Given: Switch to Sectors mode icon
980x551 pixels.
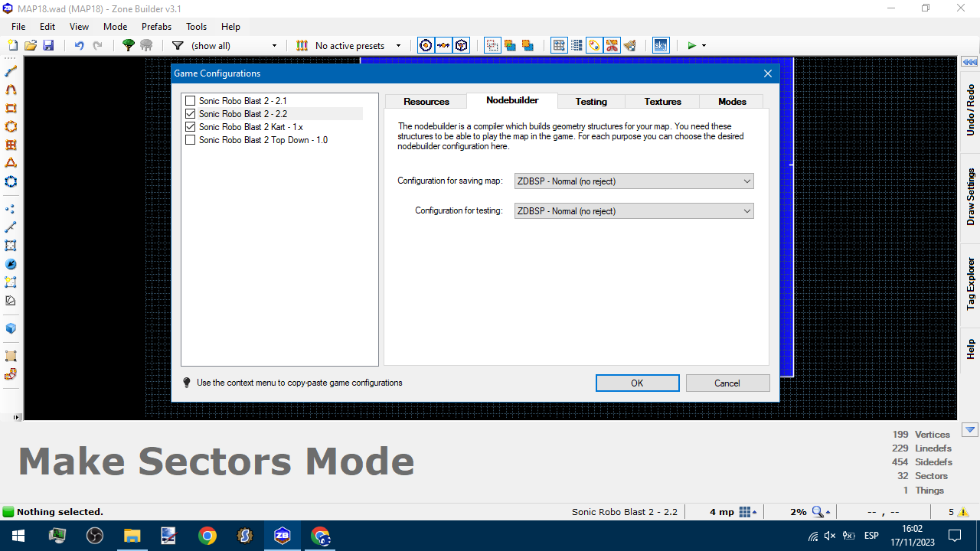Looking at the screenshot, I should 11,246.
